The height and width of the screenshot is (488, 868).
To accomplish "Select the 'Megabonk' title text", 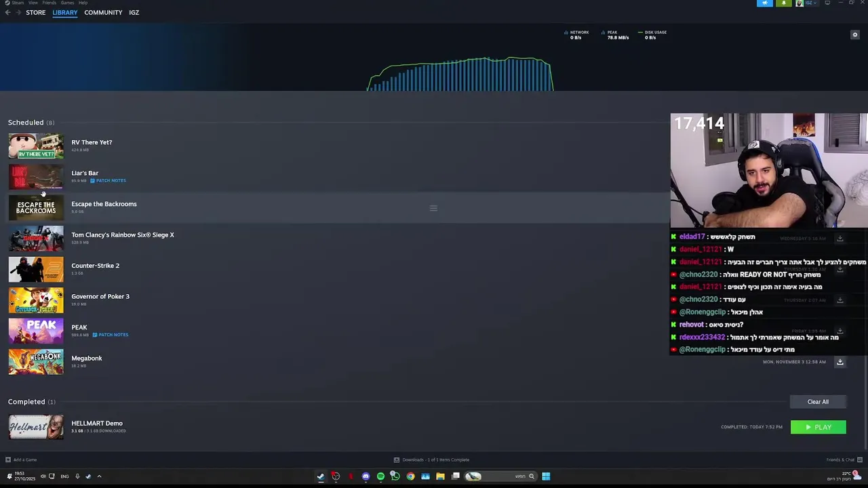I will tap(87, 358).
